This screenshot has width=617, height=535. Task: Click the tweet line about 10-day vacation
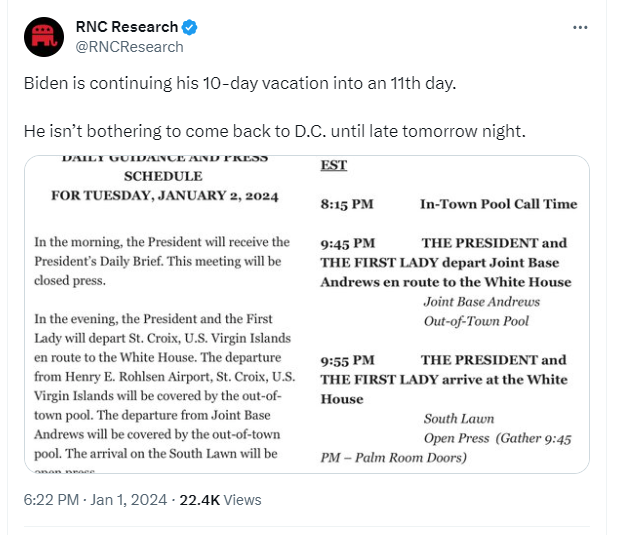(x=240, y=83)
